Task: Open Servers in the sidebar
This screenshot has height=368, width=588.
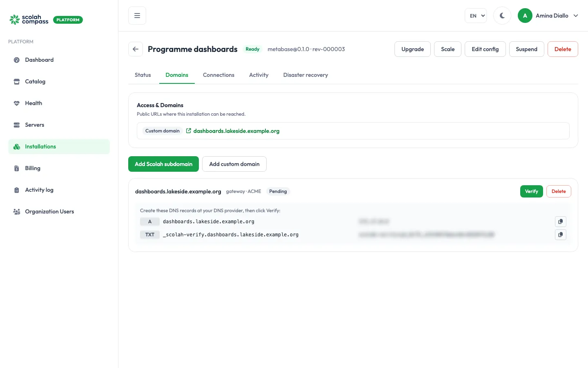Action: pos(59,125)
